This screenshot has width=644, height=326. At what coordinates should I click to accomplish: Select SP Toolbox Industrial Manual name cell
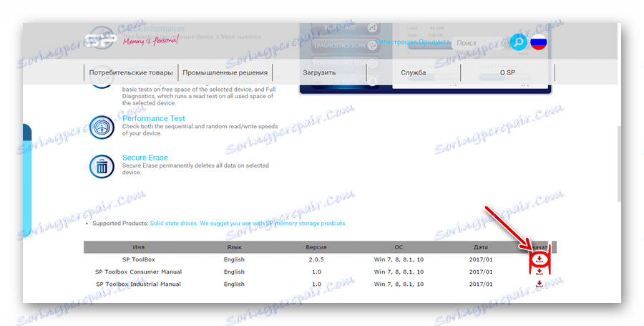138,284
